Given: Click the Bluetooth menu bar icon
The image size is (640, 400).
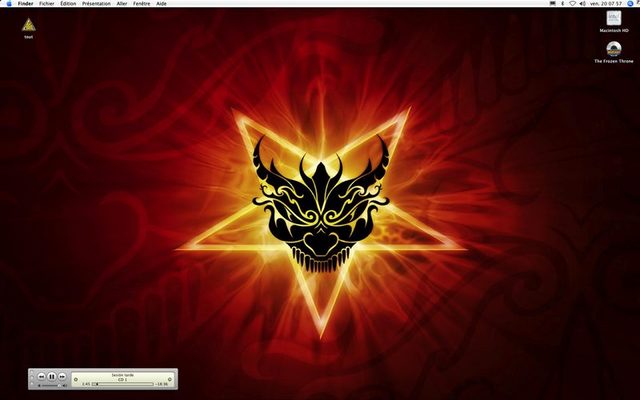Looking at the screenshot, I should [x=562, y=3].
